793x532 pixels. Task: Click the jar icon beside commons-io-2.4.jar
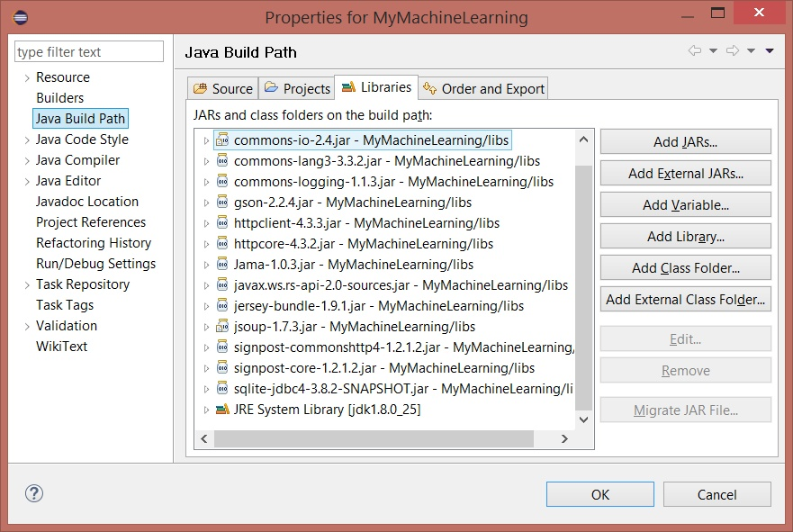click(222, 140)
